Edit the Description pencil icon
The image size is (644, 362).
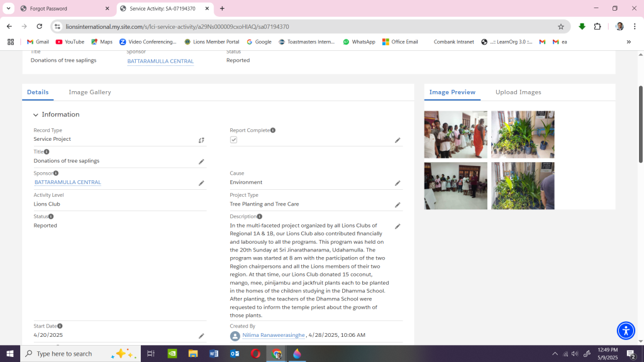pyautogui.click(x=397, y=226)
